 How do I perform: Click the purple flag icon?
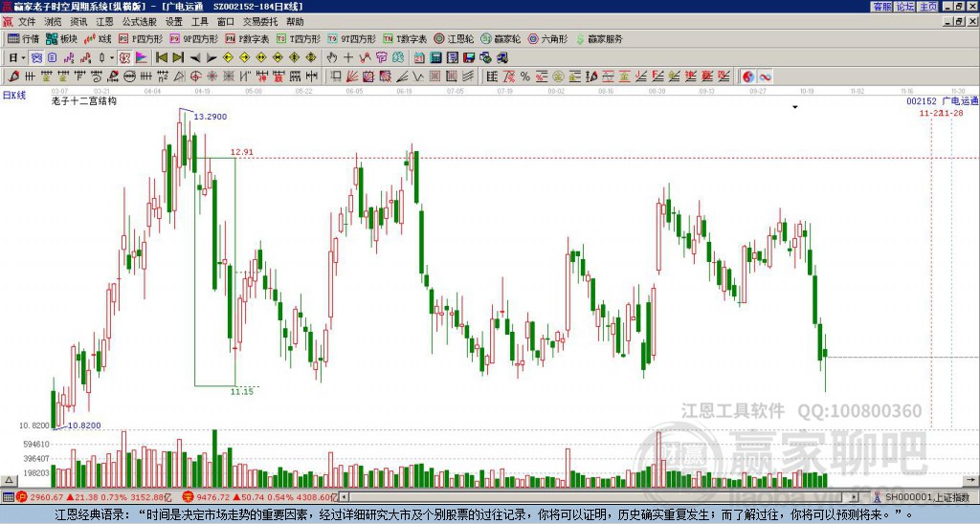point(142,57)
